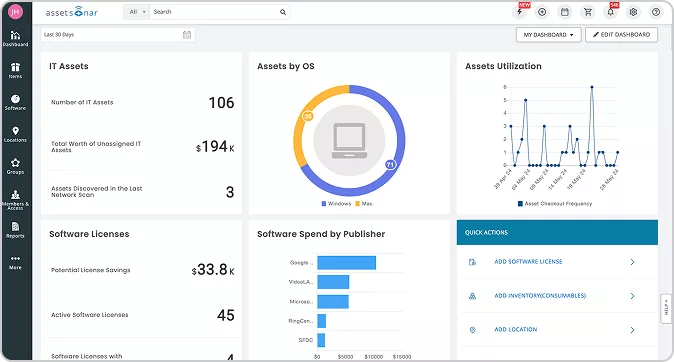The height and width of the screenshot is (362, 674).
Task: Click Add Inventory(Consumables) link
Action: pos(540,295)
